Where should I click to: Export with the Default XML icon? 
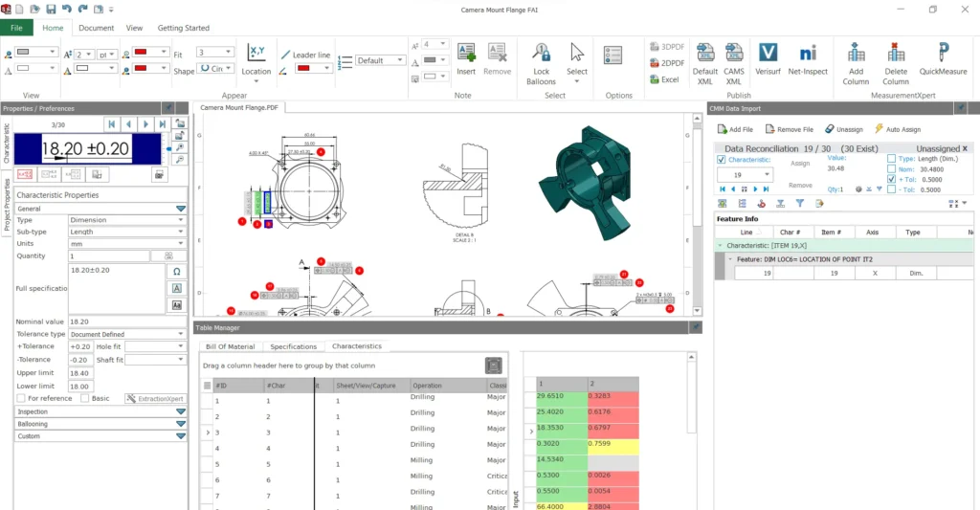(705, 54)
